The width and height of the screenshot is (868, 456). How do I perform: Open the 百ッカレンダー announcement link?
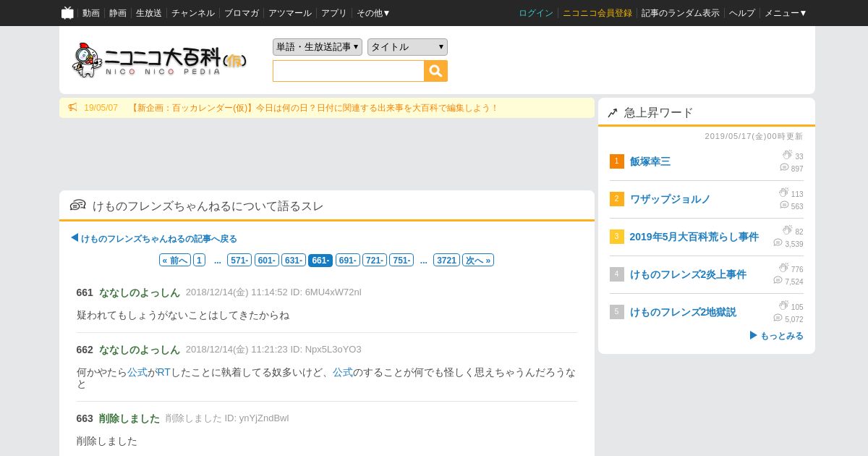(x=315, y=108)
